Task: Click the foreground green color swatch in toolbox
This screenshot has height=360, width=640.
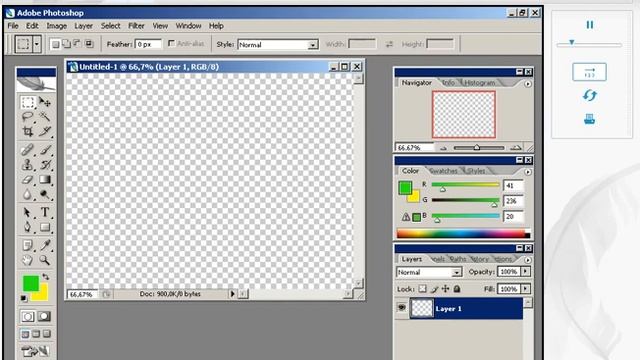Action: point(31,283)
